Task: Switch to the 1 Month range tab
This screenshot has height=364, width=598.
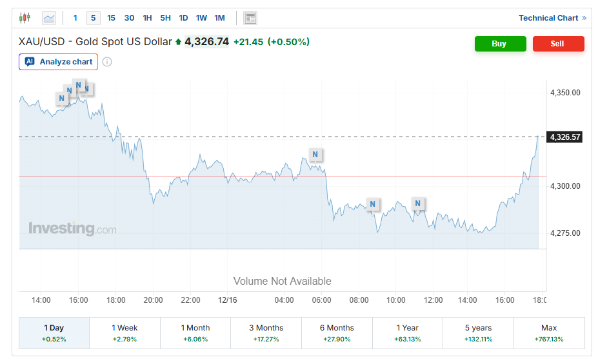Action: [195, 332]
